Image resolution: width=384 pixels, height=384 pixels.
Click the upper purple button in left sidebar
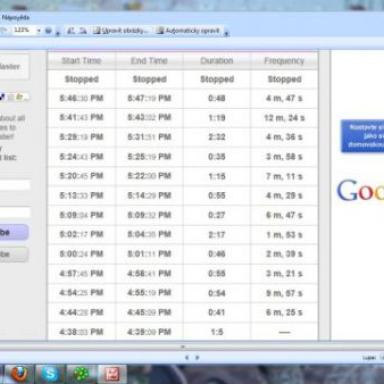pos(13,232)
